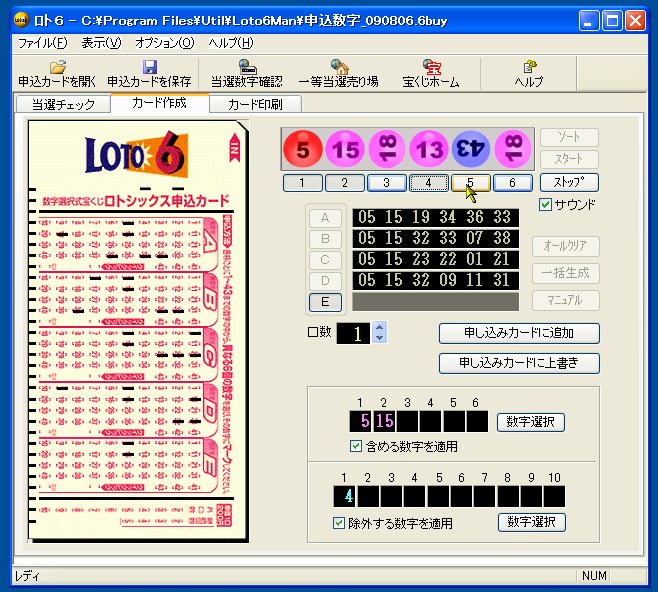The width and height of the screenshot is (658, 592).
Task: Open 宝くじホーム toolbar icon
Action: (x=431, y=74)
